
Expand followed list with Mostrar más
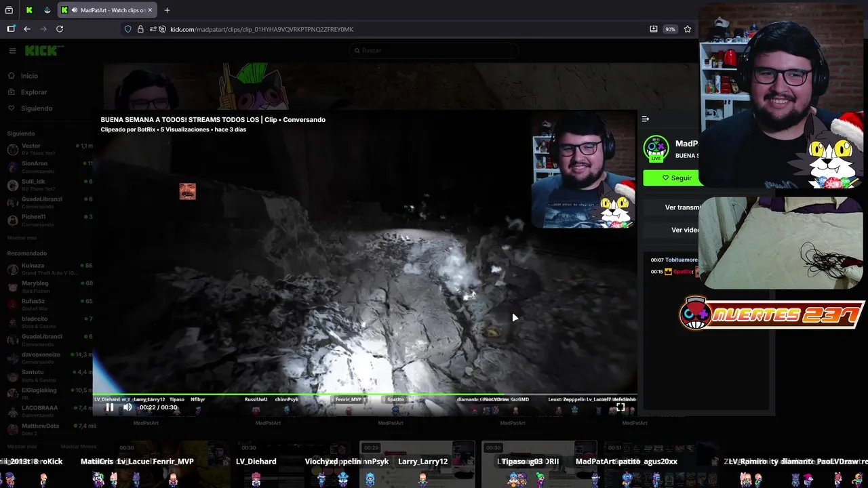22,238
